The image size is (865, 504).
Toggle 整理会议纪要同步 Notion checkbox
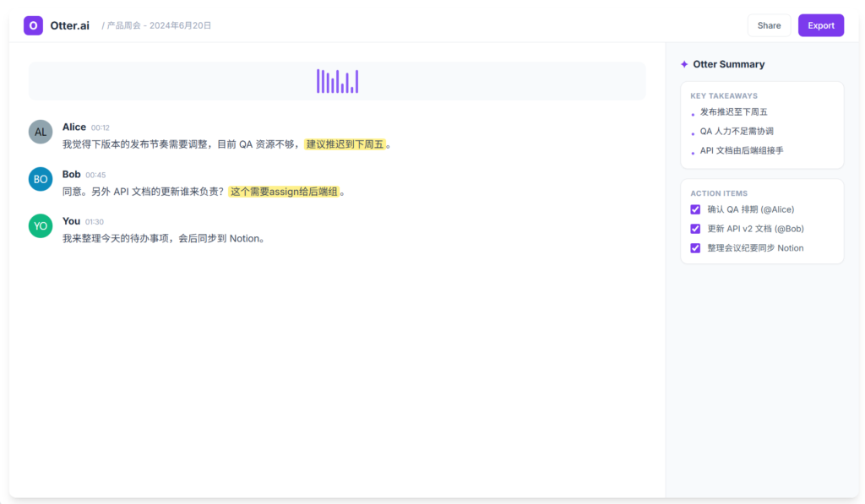point(695,248)
